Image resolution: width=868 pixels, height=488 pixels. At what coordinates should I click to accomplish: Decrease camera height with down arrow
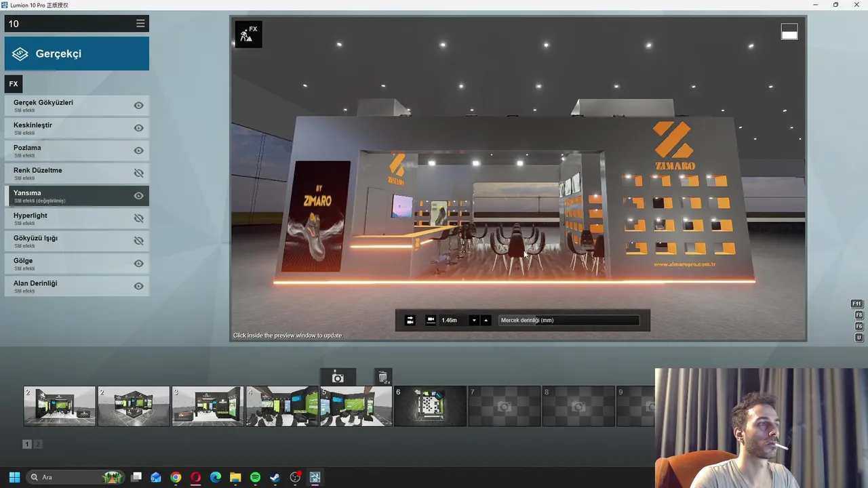pyautogui.click(x=474, y=320)
